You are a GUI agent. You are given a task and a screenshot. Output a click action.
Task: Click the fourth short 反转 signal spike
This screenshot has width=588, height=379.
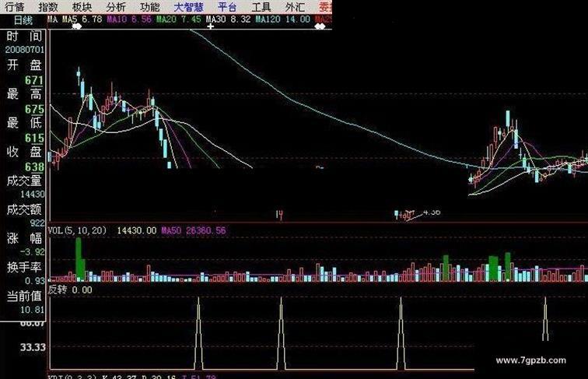(x=545, y=318)
